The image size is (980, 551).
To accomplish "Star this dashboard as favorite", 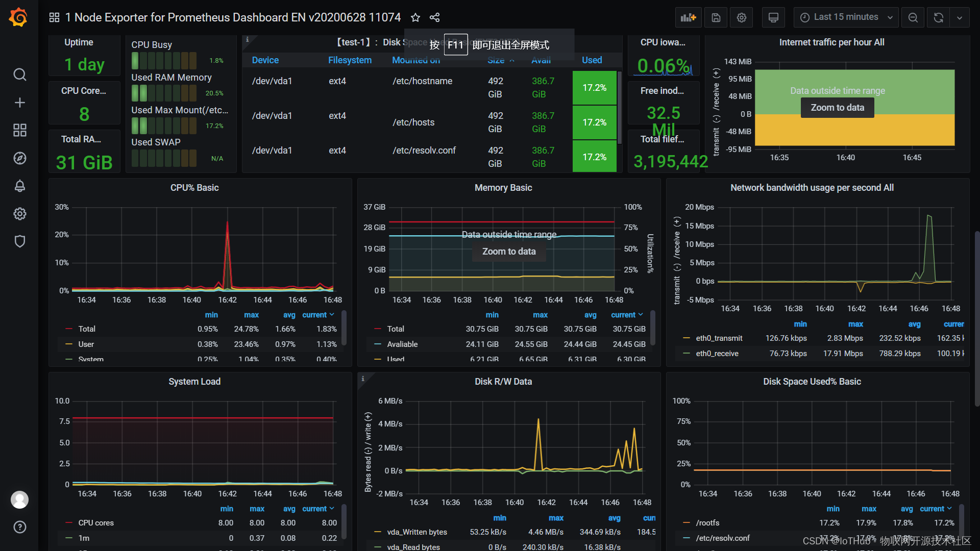I will coord(415,17).
